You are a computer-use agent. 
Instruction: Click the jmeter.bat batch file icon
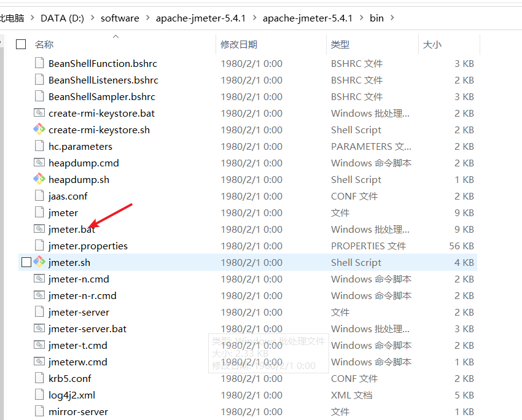click(x=39, y=228)
